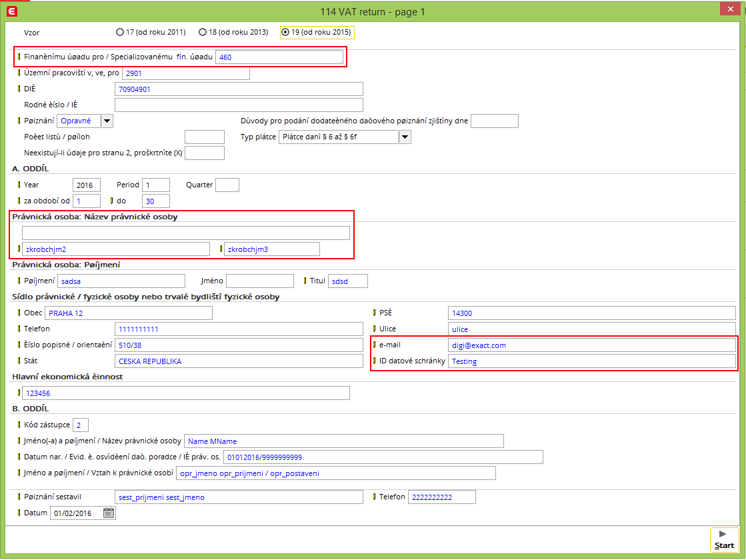746x560 pixels.
Task: Select Vzor option 17 (od roku 2011)
Action: 120,32
